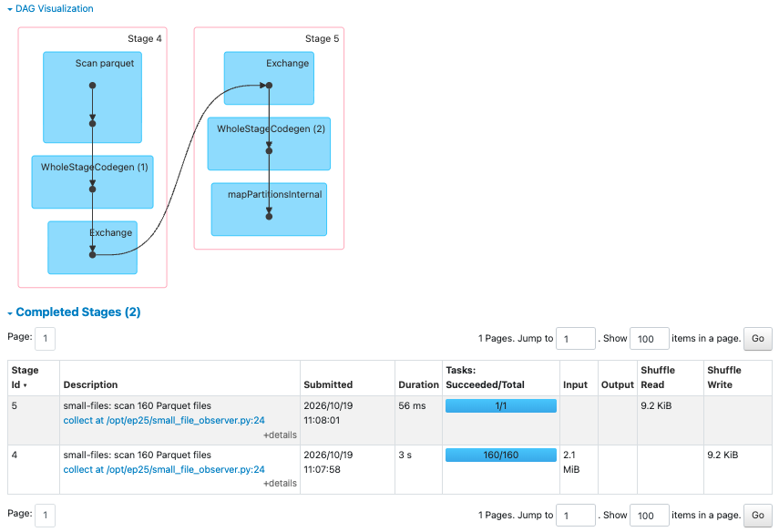This screenshot has height=532, width=779.
Task: Select the WholeStageCodegen (1) node
Action: [92, 182]
